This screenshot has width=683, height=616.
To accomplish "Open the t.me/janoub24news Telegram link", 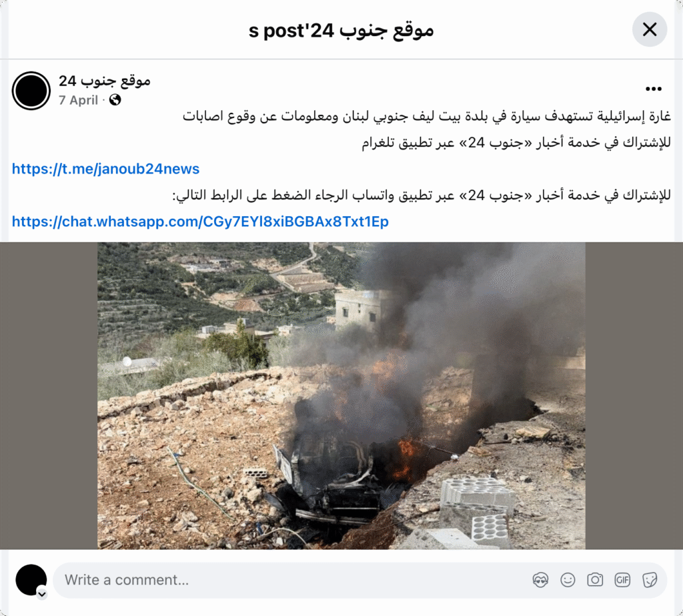I will pos(106,169).
